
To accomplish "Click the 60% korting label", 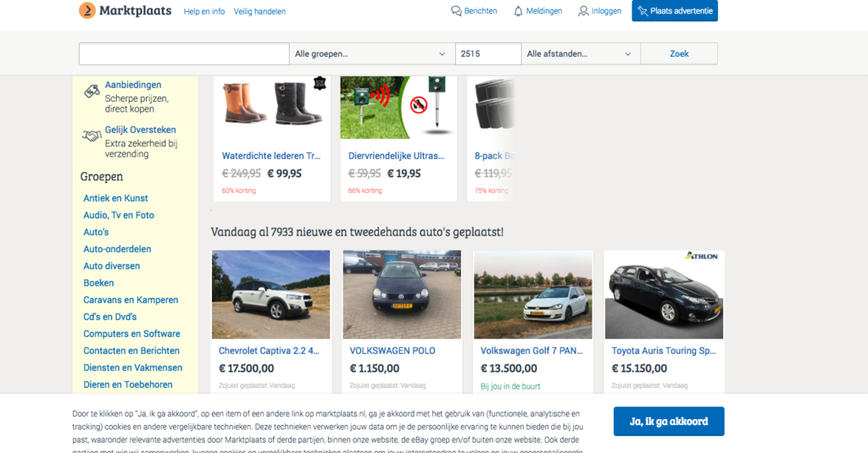I will [x=239, y=191].
